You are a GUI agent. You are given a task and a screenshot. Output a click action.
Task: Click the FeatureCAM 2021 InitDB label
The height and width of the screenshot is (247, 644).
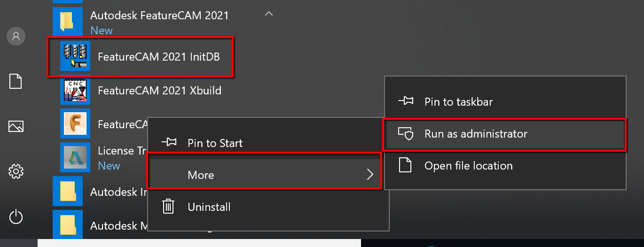click(159, 57)
